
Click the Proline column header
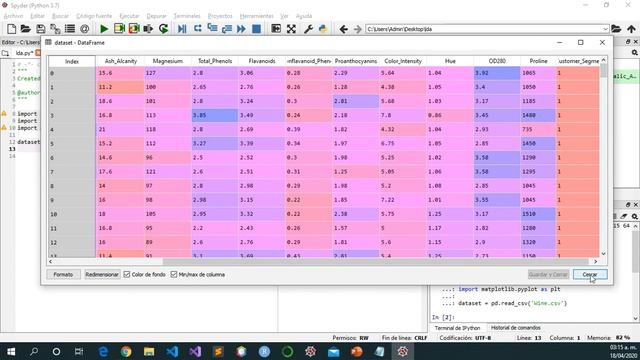(538, 61)
